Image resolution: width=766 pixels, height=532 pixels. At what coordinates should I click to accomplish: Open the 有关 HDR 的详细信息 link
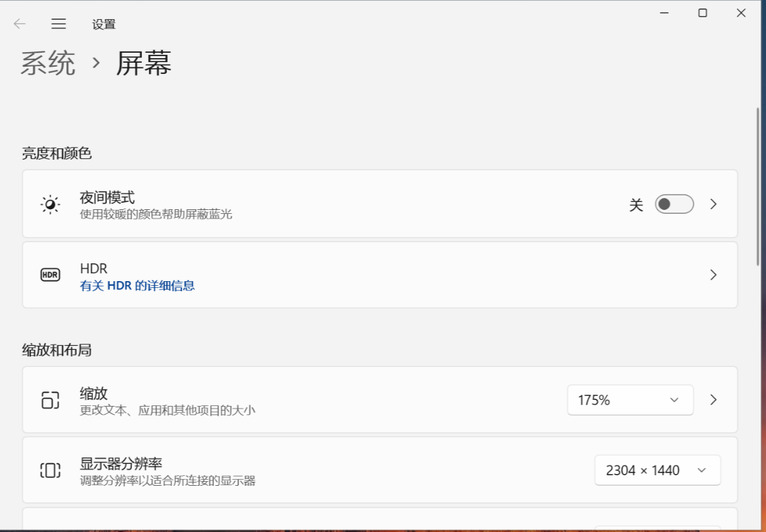[x=137, y=286]
